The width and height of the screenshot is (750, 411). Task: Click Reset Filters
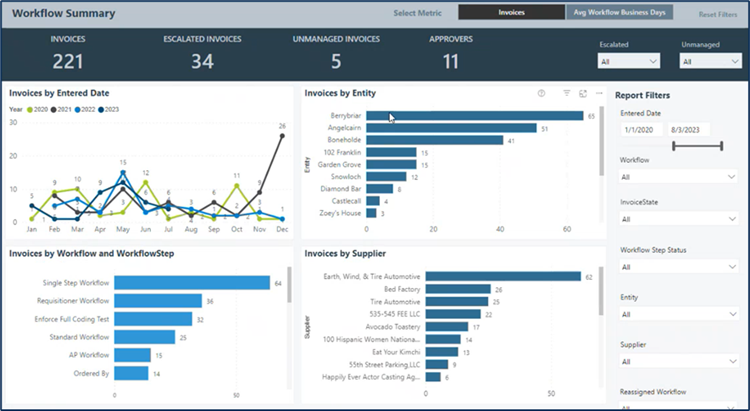(x=717, y=14)
